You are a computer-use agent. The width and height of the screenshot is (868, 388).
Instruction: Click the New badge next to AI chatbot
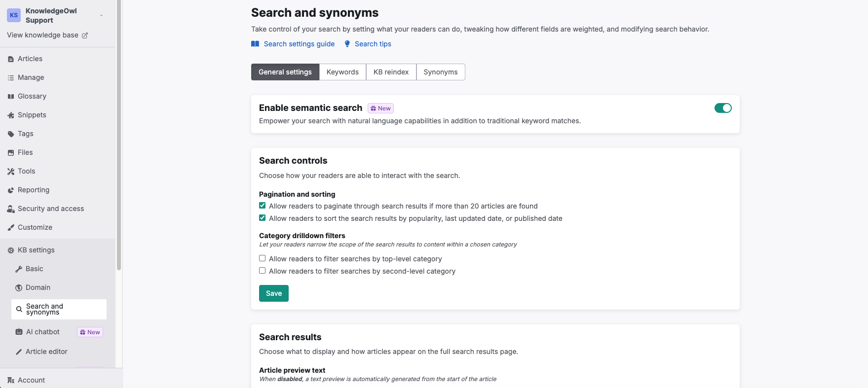(x=90, y=332)
